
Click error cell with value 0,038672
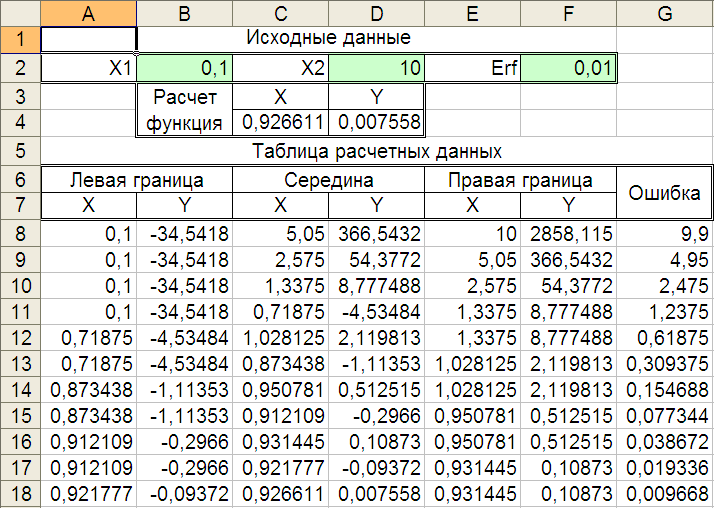point(665,441)
